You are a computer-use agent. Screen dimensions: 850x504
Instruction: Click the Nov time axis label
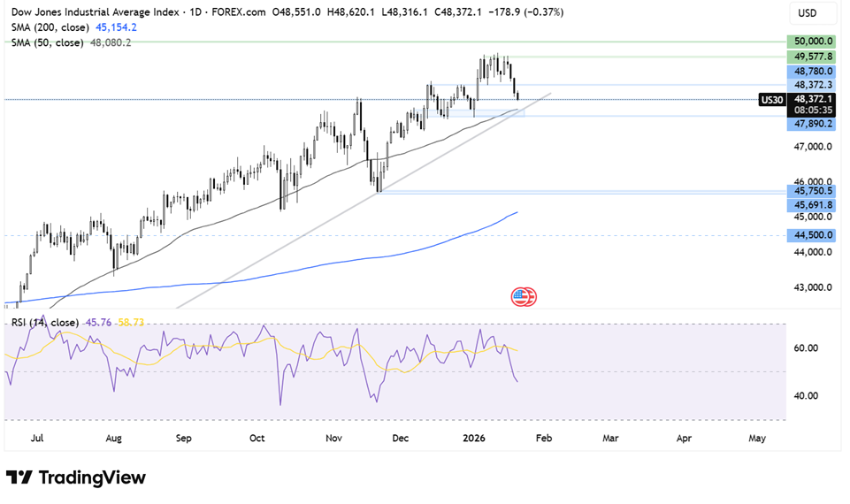[334, 438]
